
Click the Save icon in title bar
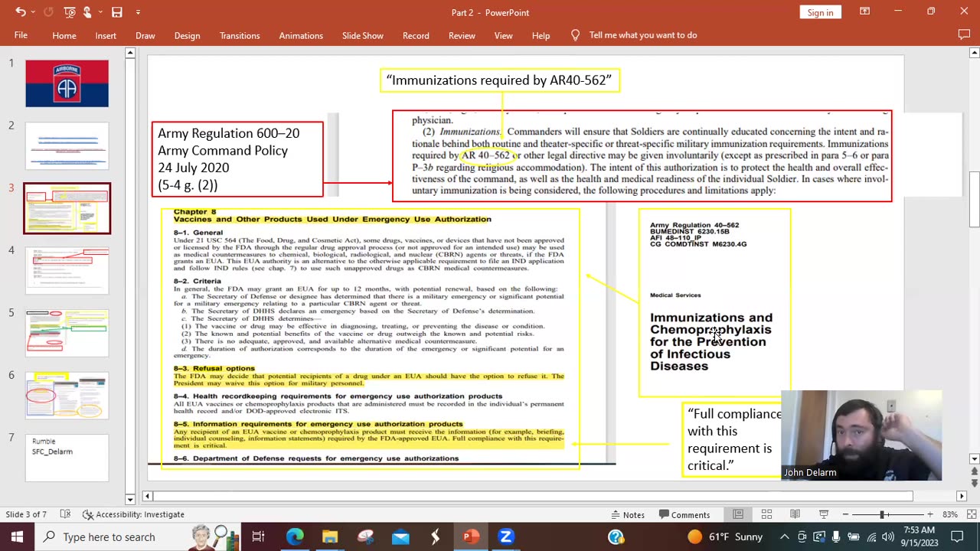(x=116, y=12)
